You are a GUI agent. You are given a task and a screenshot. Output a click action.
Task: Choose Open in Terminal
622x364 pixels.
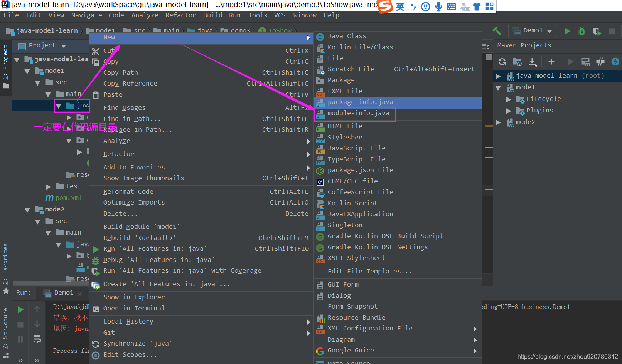201,308
